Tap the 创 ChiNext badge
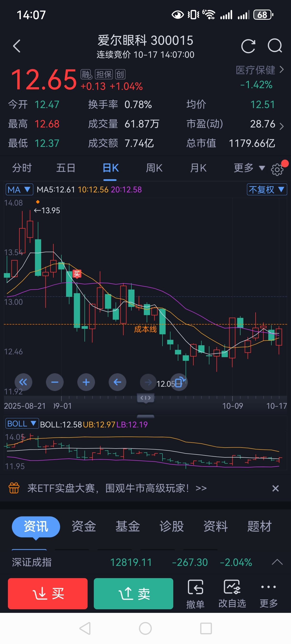 pos(120,75)
